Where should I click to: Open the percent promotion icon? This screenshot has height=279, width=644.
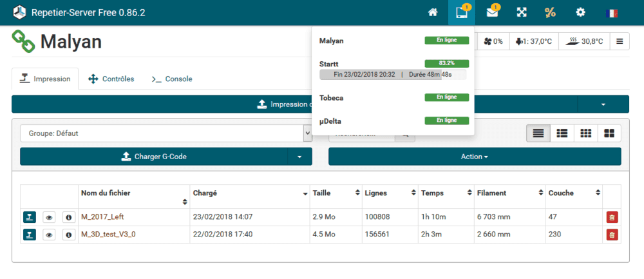coord(551,13)
